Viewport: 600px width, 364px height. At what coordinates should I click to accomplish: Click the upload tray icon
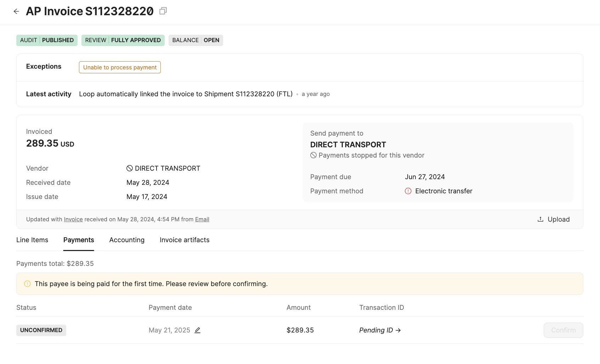coord(540,219)
